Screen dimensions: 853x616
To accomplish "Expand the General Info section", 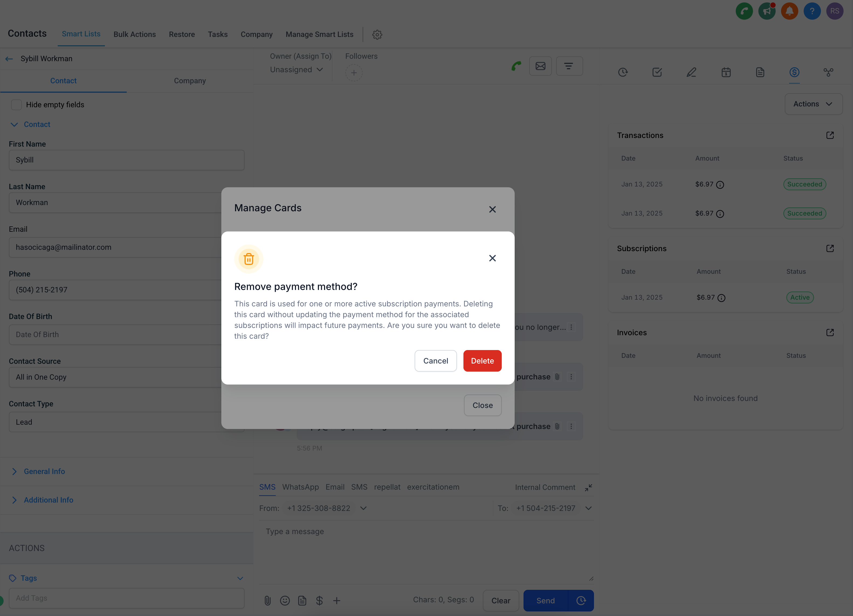I will coord(44,471).
